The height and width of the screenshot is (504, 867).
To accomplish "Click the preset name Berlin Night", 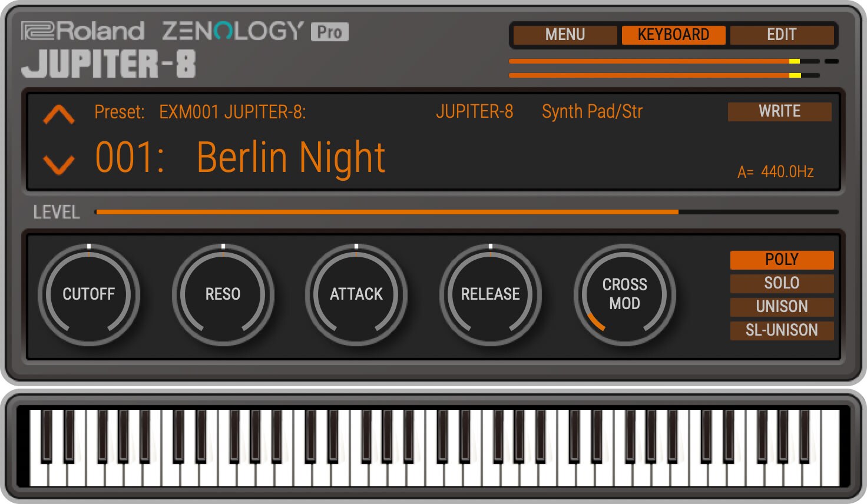I will tap(291, 158).
